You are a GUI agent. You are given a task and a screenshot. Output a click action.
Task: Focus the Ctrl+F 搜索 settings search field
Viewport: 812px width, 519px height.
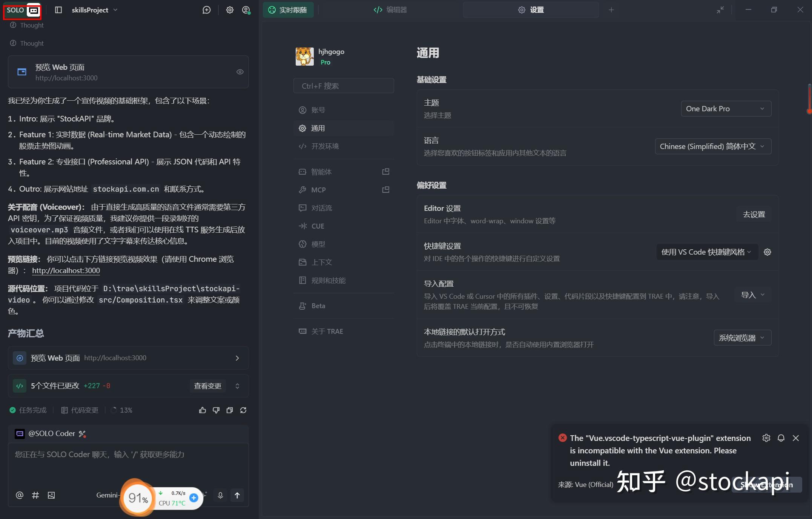tap(344, 86)
